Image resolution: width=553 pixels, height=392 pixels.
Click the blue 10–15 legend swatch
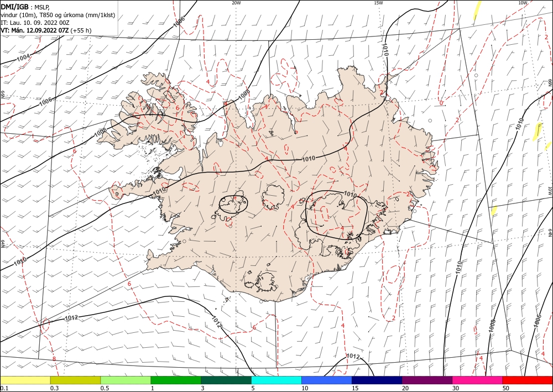point(327,380)
